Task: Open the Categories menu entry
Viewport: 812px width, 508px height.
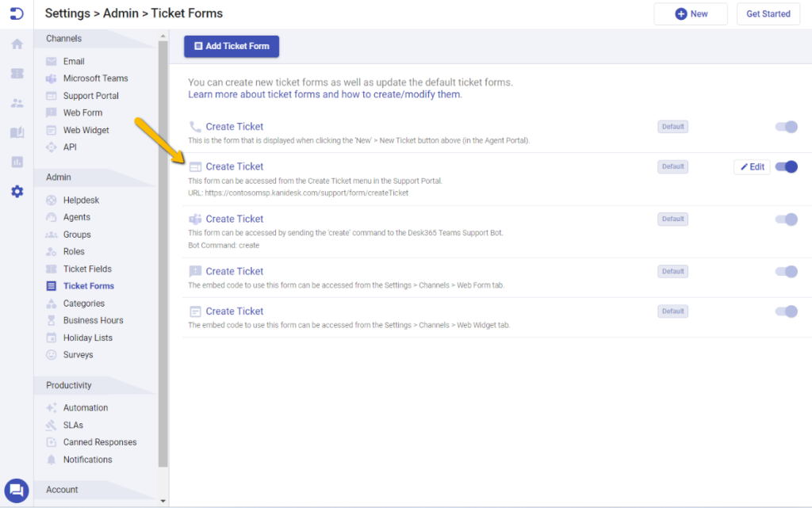Action: [x=84, y=304]
